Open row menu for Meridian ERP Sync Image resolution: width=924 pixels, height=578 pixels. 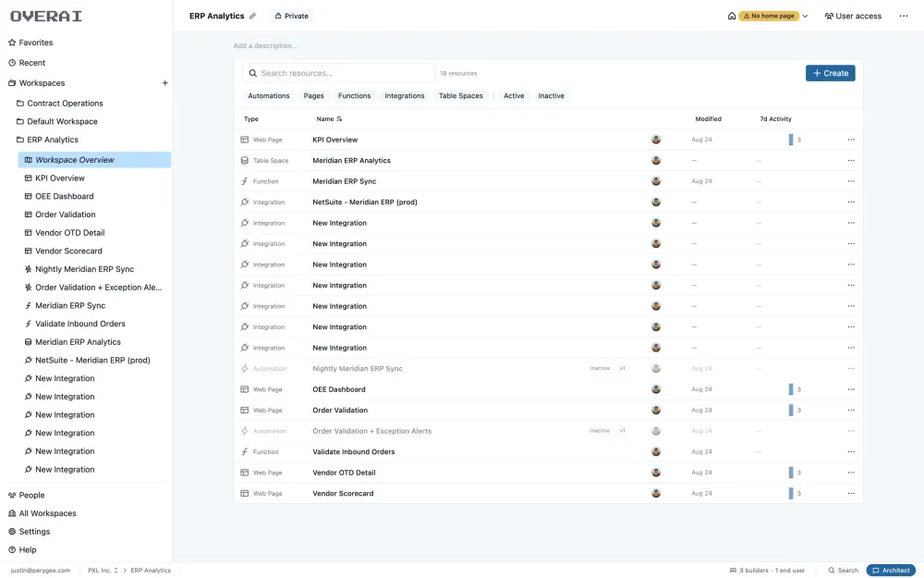coord(851,181)
